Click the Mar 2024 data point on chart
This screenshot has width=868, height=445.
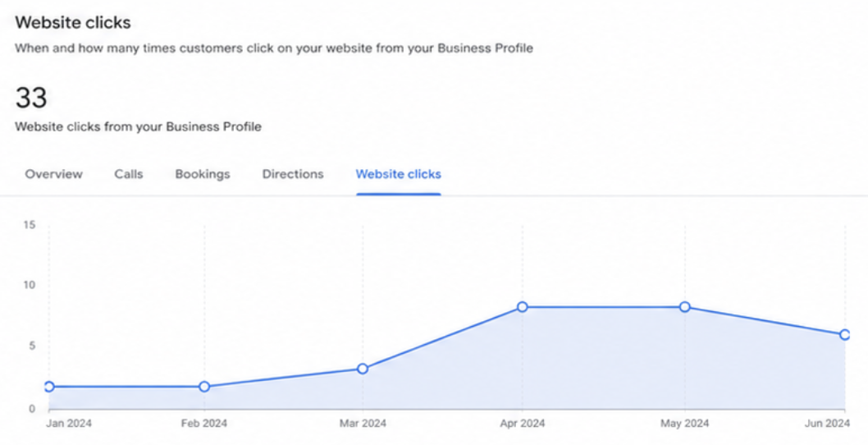click(363, 369)
